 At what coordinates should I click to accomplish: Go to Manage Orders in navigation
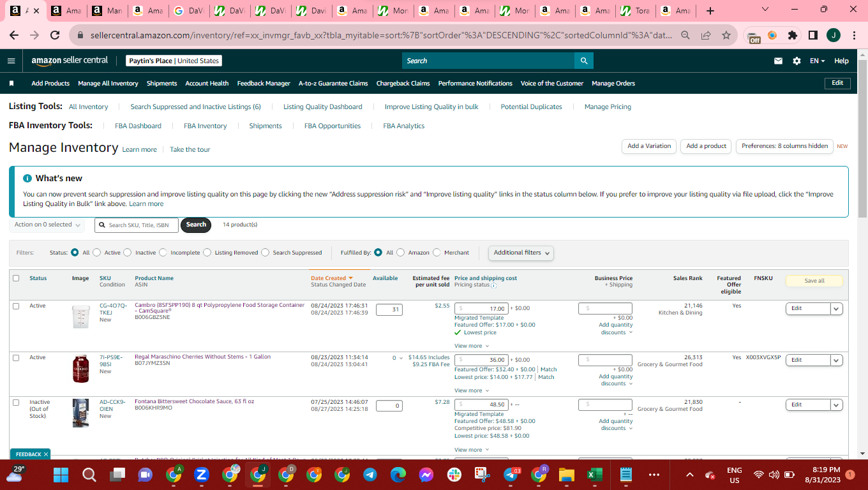click(613, 84)
